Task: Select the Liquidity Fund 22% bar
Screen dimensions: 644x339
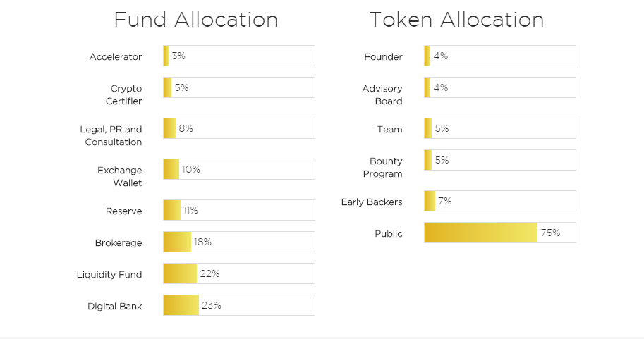Action: [x=238, y=273]
